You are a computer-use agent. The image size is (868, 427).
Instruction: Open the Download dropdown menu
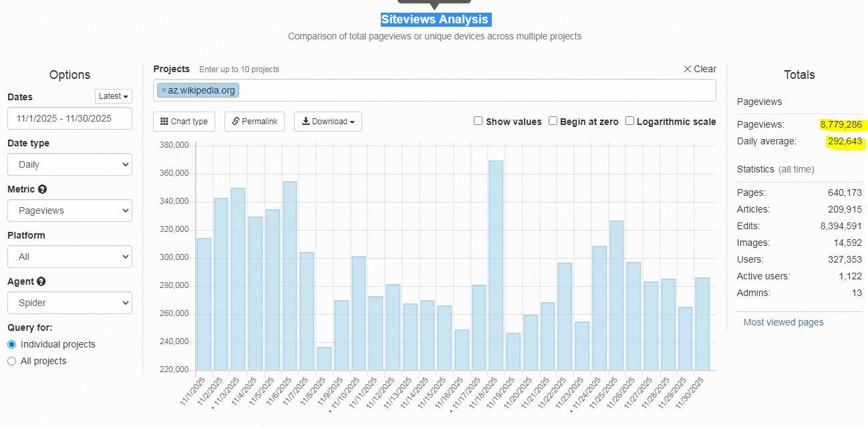coord(327,122)
